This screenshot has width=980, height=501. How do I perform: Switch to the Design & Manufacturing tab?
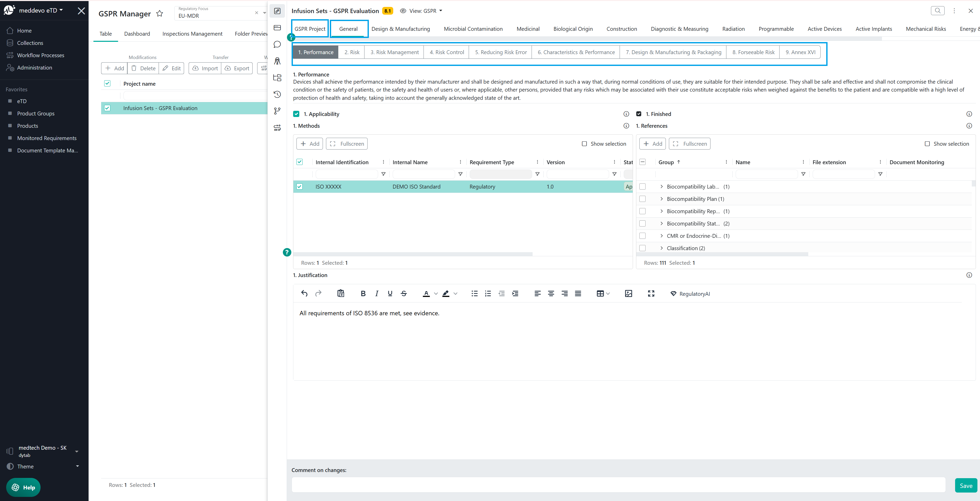pyautogui.click(x=401, y=29)
